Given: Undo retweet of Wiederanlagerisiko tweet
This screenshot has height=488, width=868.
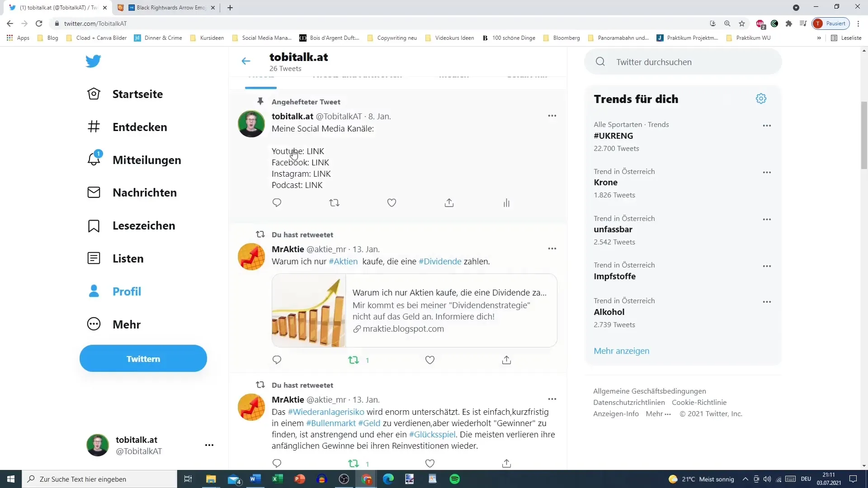Looking at the screenshot, I should 354,464.
